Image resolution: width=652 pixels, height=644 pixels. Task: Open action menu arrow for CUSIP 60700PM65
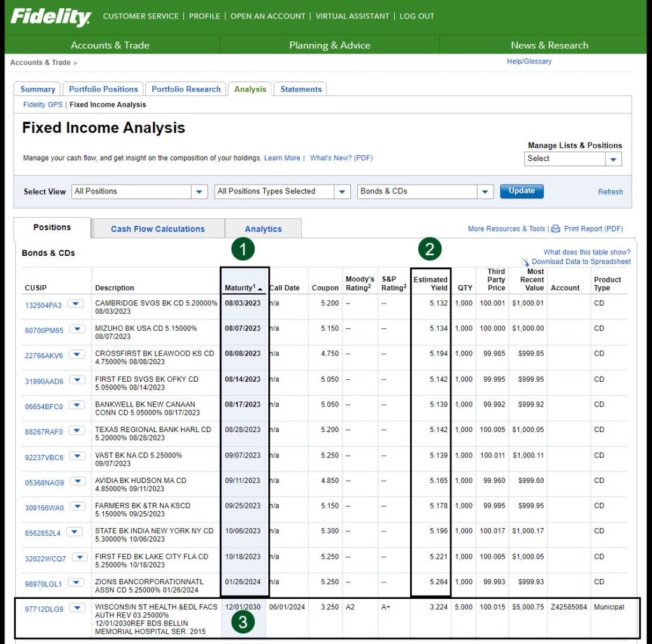[x=76, y=329]
